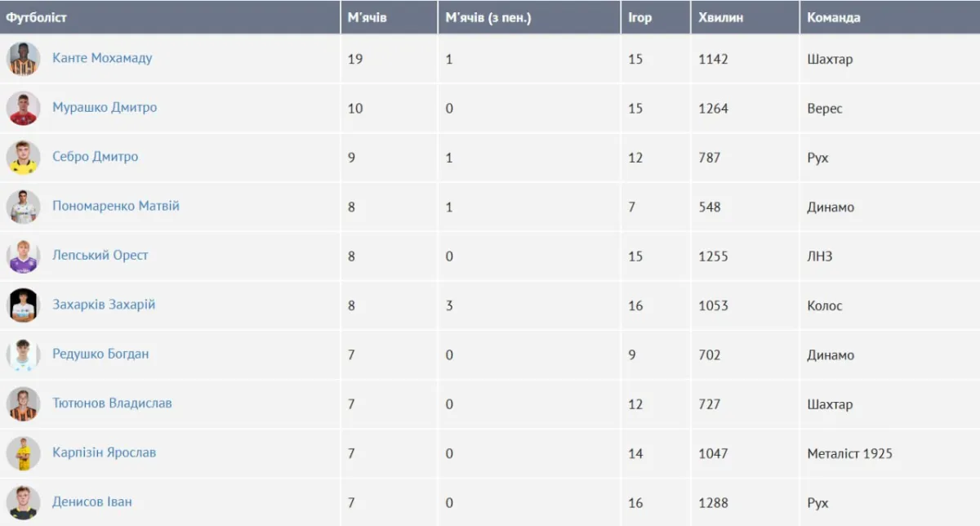980x526 pixels.
Task: Open Канте Мохамаду player link
Action: 102,58
